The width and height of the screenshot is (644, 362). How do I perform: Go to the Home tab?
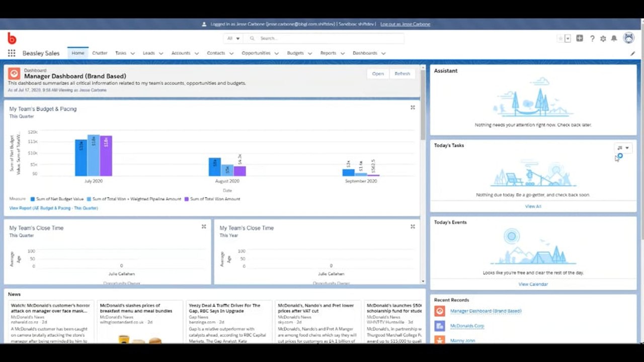77,53
